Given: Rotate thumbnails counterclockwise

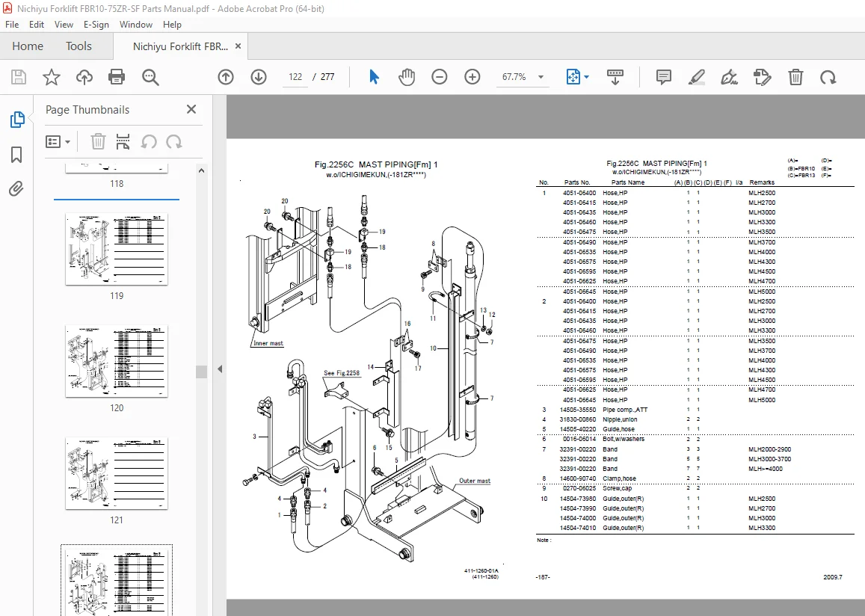Looking at the screenshot, I should (148, 142).
